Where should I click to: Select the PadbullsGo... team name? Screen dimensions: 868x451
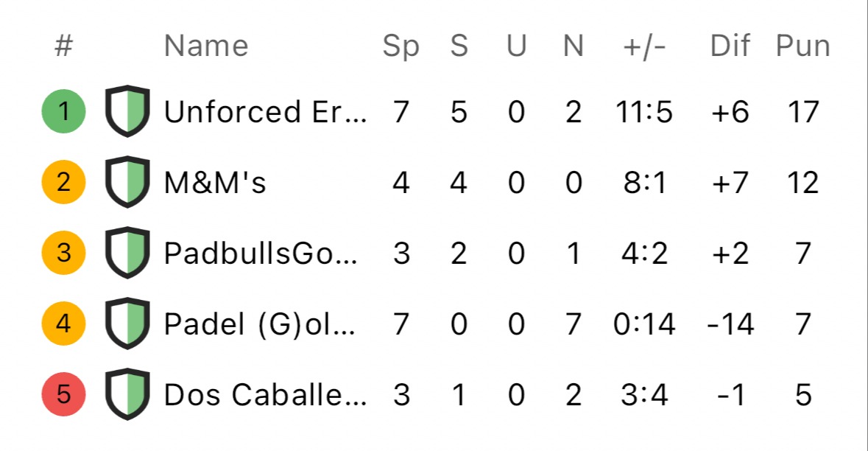(x=261, y=254)
